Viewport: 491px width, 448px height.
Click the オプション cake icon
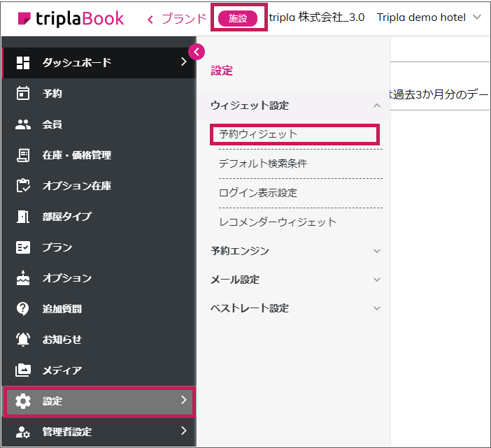coord(23,277)
